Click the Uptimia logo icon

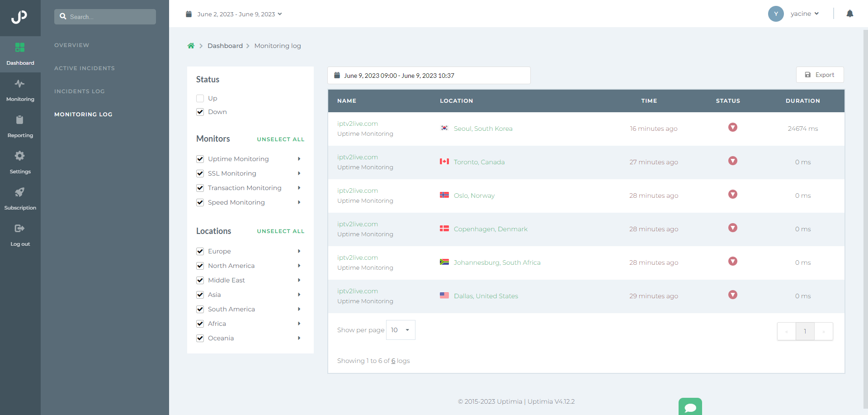point(19,17)
